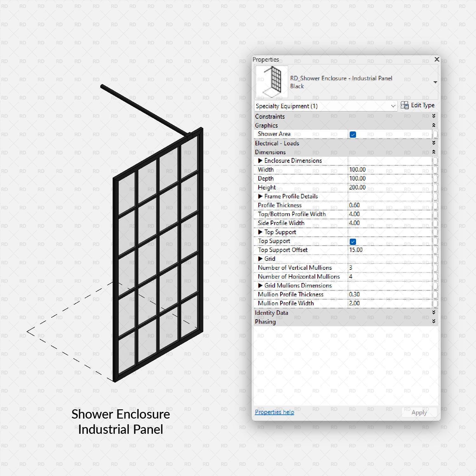Open the RD_Shower Enclosure type selector dropdown

coord(435,82)
